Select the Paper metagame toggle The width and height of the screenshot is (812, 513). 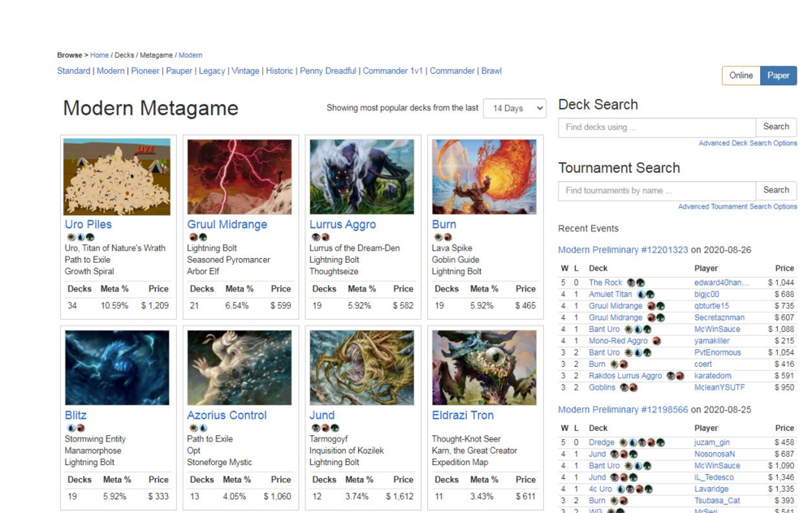point(778,75)
